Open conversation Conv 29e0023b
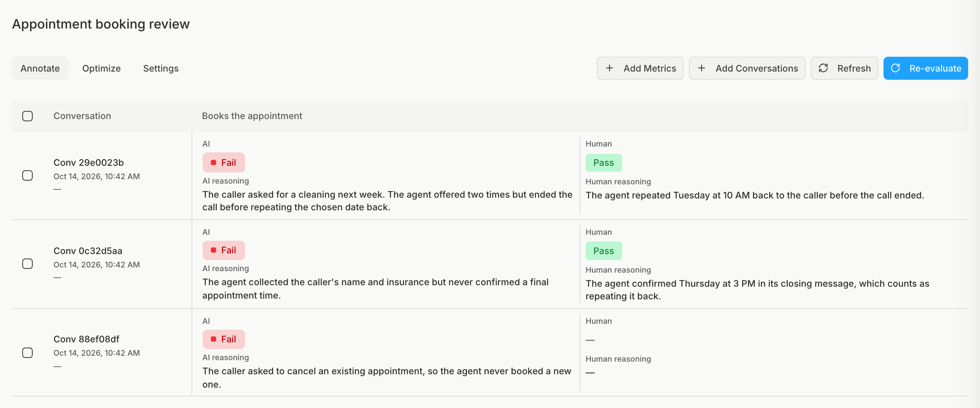This screenshot has width=980, height=408. pyautogui.click(x=89, y=163)
